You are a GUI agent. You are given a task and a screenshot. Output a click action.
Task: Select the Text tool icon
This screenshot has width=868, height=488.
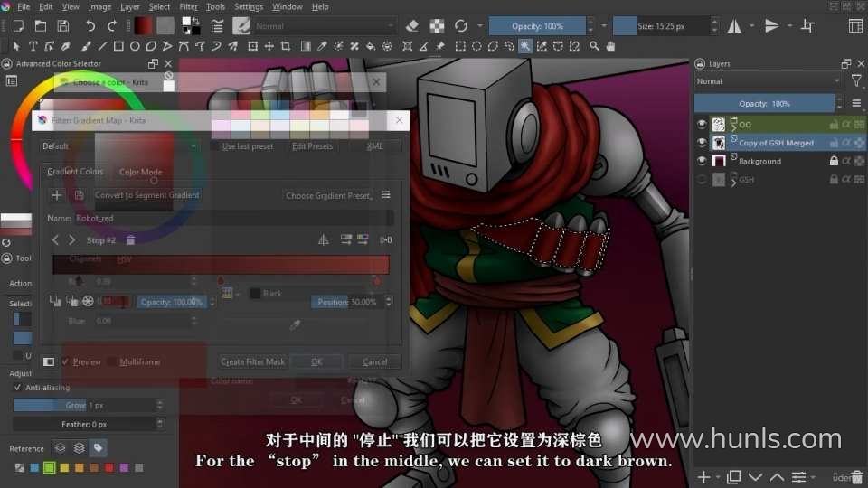point(33,46)
